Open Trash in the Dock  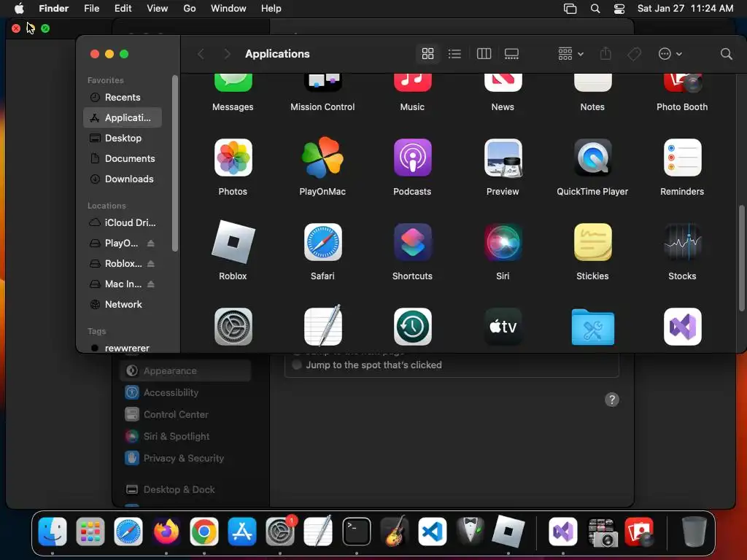pos(694,532)
